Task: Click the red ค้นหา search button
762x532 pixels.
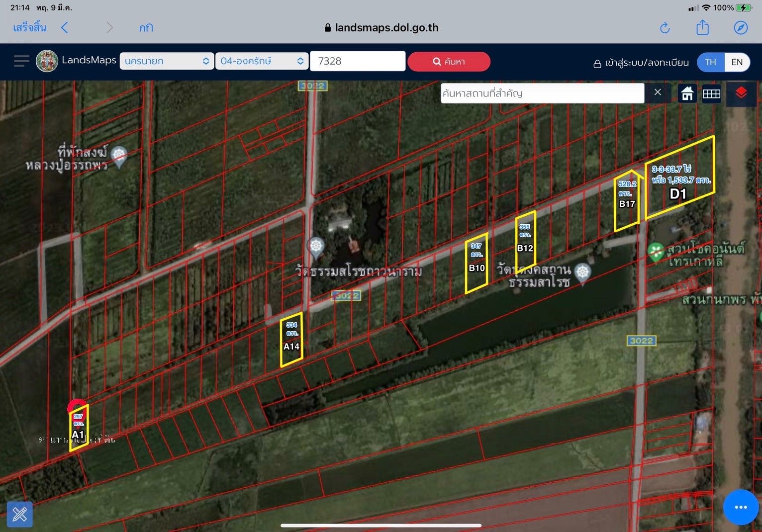Action: tap(449, 62)
